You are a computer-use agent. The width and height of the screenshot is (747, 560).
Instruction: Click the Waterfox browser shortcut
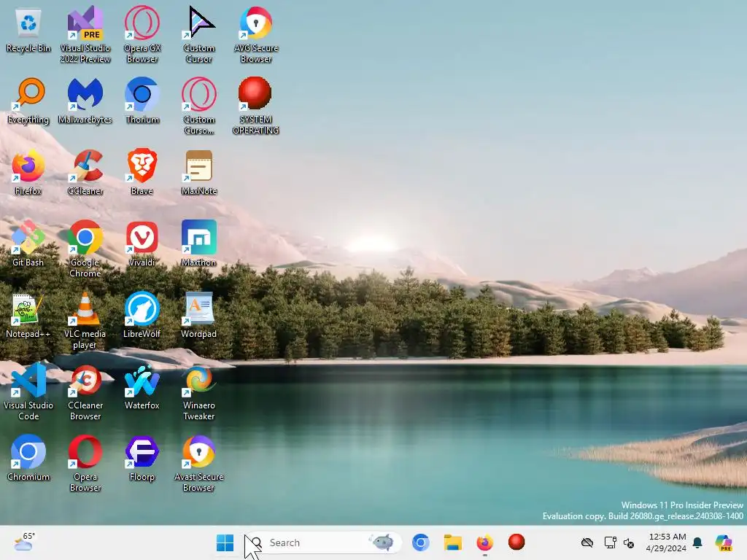click(x=142, y=386)
